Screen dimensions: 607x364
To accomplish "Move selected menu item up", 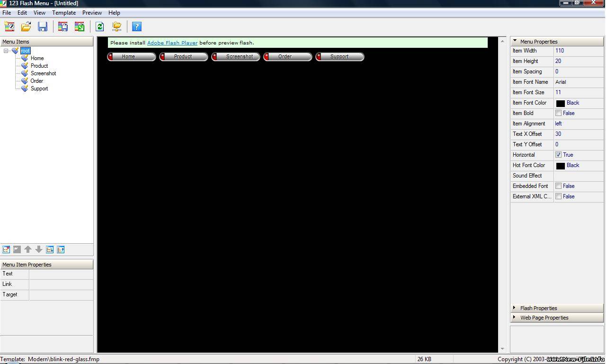I will 28,249.
